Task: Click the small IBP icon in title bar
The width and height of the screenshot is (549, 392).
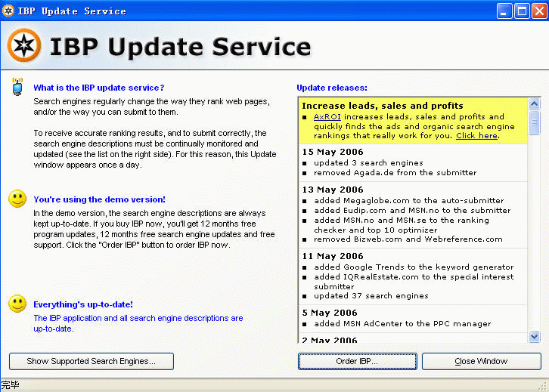Action: tap(8, 11)
